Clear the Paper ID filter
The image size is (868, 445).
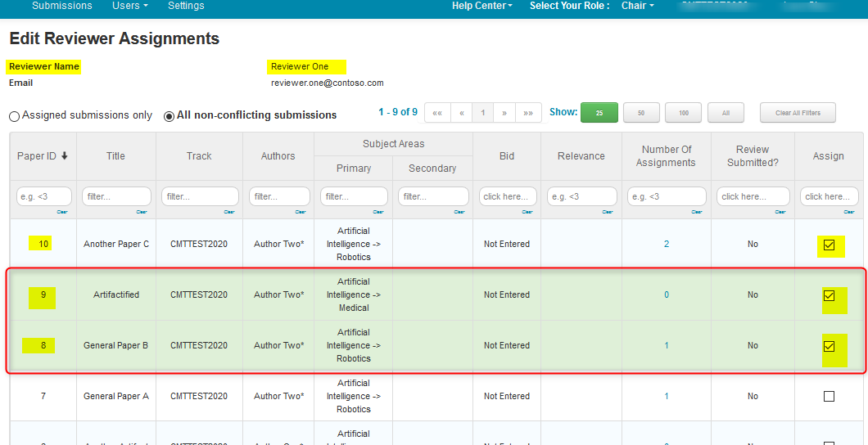pyautogui.click(x=61, y=212)
